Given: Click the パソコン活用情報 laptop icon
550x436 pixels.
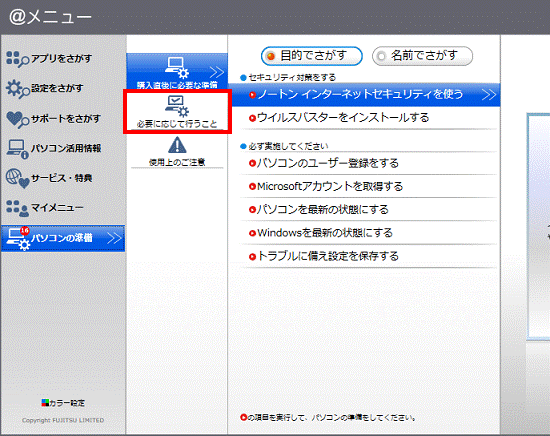Looking at the screenshot, I should 18,149.
